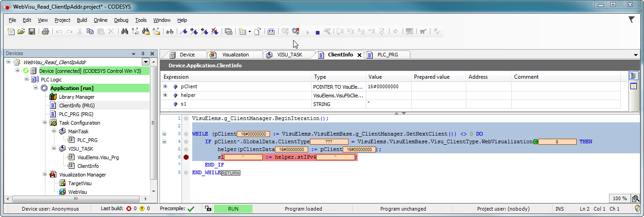Pin the Devices panel
Viewport: 644px width, 217px height.
143,53
